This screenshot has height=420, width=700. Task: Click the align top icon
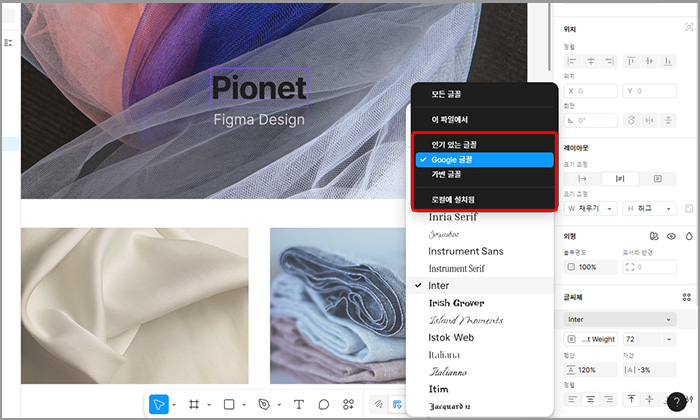(631, 61)
